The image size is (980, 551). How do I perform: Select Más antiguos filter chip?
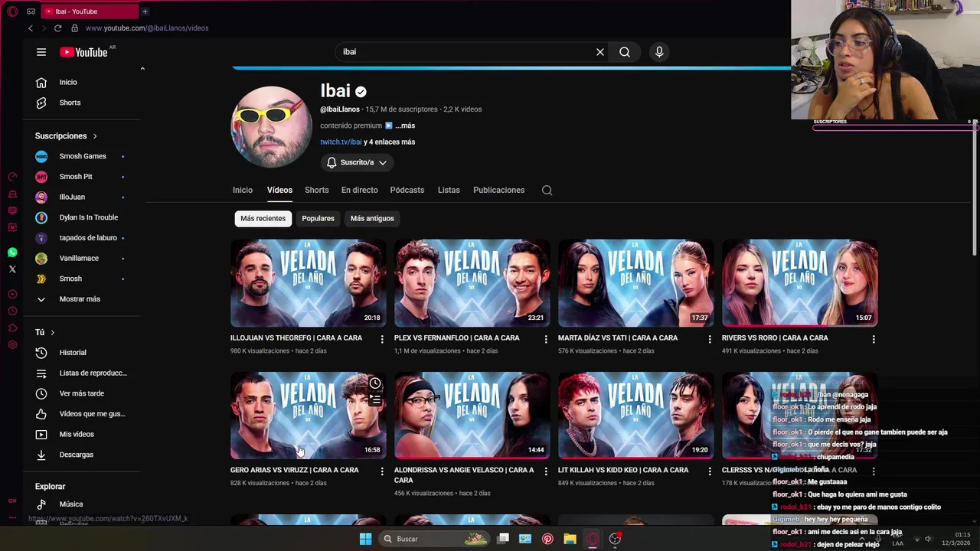[372, 219]
